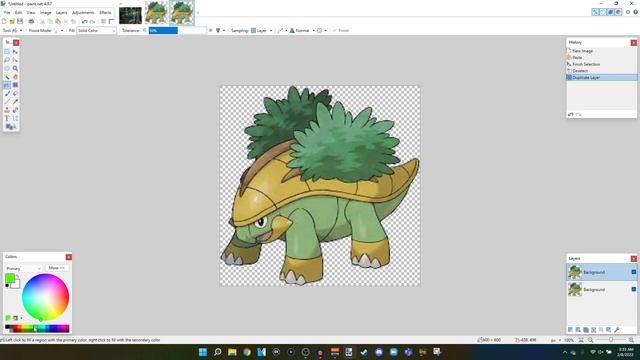
Task: Select the Gradient tool
Action: 15,85
